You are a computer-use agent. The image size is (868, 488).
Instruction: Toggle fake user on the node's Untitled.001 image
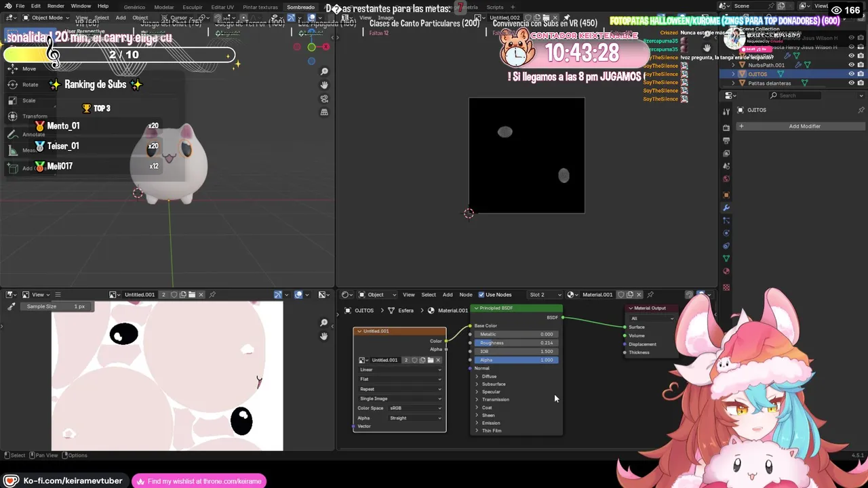coord(414,360)
